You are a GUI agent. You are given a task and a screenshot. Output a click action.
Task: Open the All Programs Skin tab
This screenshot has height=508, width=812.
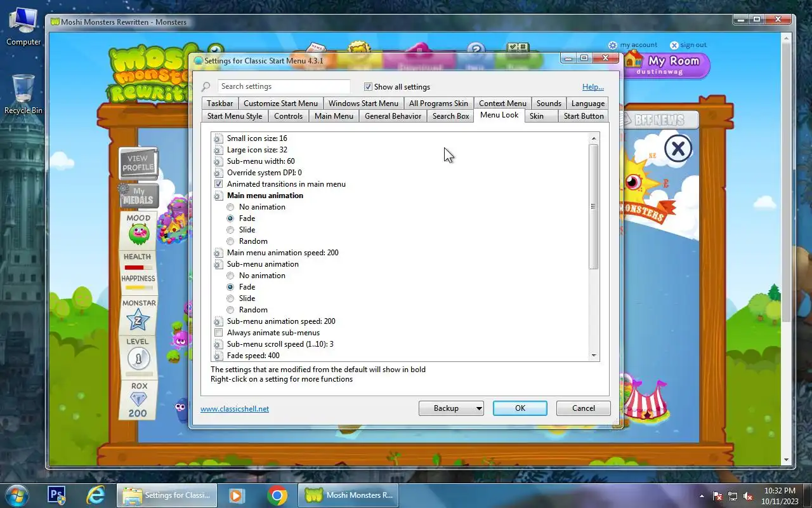(x=438, y=104)
